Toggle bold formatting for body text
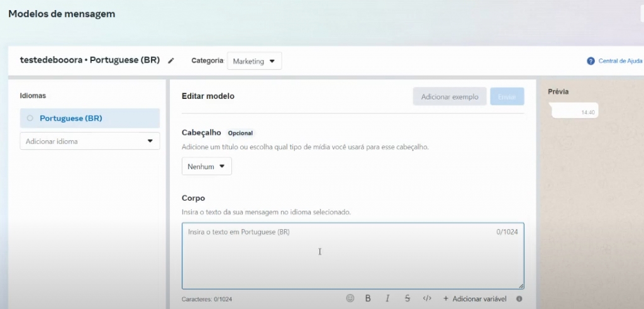The width and height of the screenshot is (644, 309). 368,298
